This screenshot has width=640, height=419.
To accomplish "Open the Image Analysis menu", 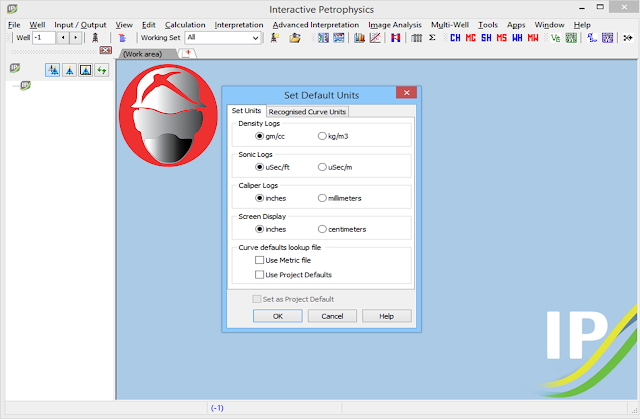I will point(395,25).
